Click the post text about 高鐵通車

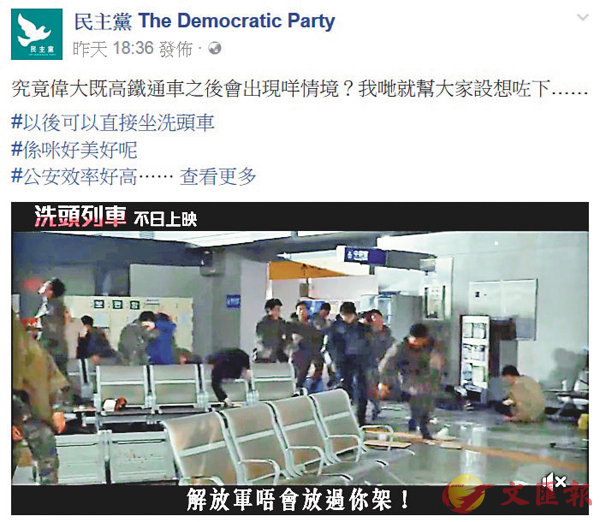[x=300, y=88]
